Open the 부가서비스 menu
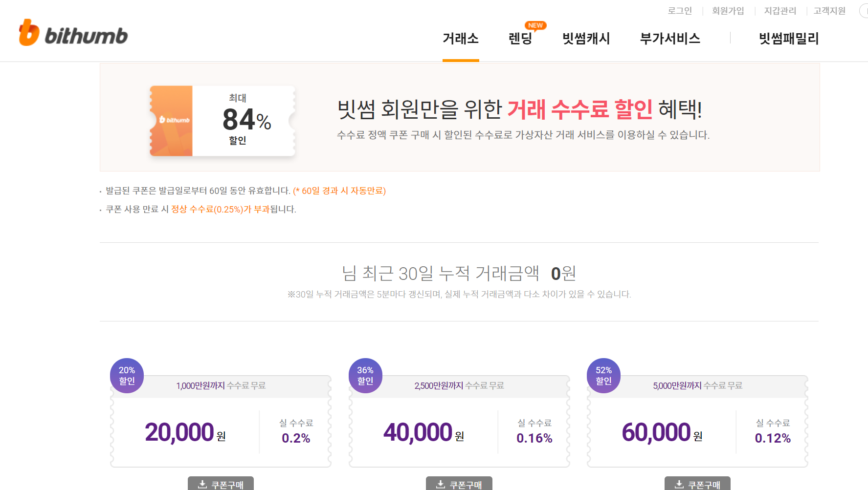The image size is (868, 490). pos(670,39)
